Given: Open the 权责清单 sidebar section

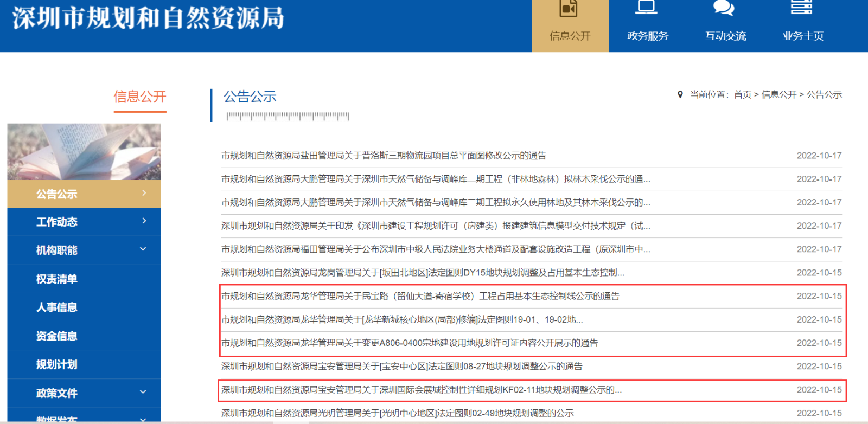Looking at the screenshot, I should [57, 279].
